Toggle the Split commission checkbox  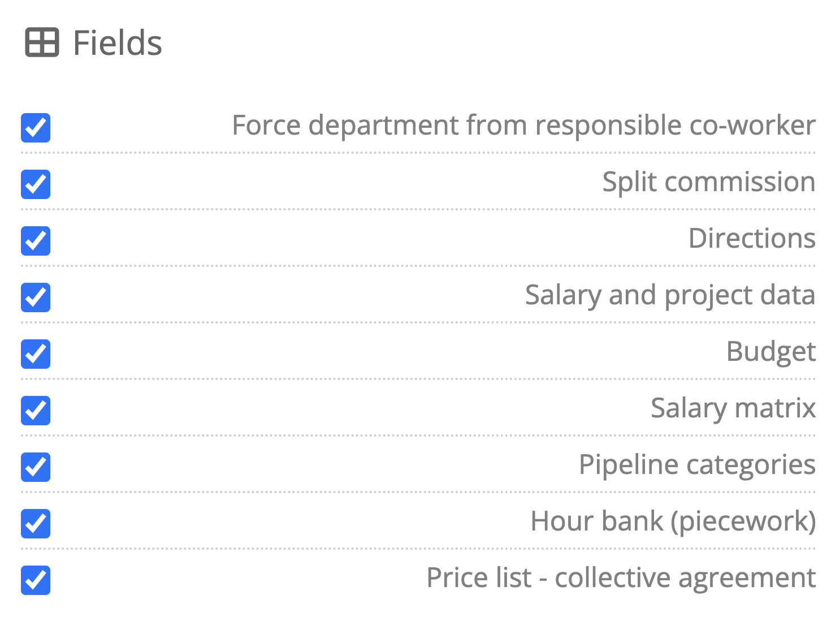pyautogui.click(x=36, y=184)
